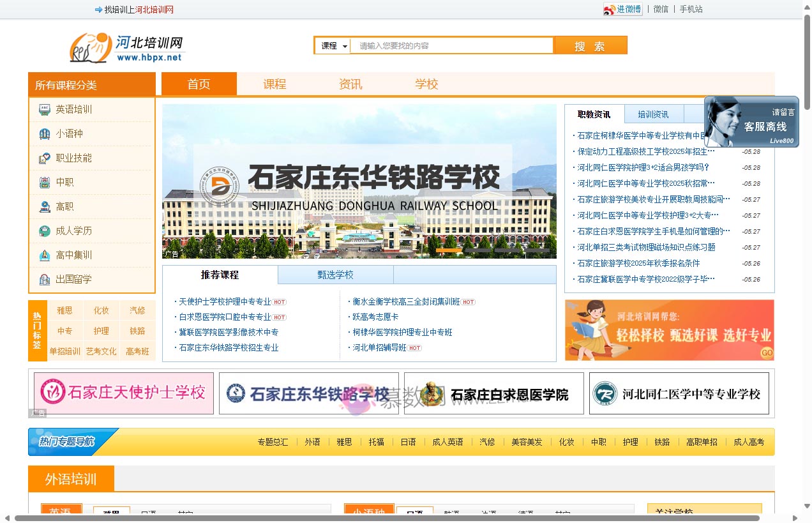Click the 搜索 search button
Viewport: 812px width, 523px height.
click(x=590, y=45)
